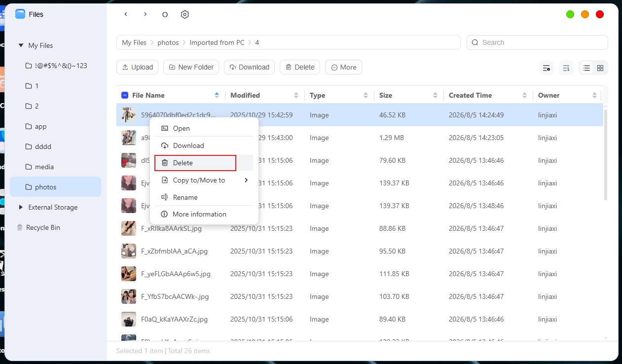Switch to list view

point(586,68)
